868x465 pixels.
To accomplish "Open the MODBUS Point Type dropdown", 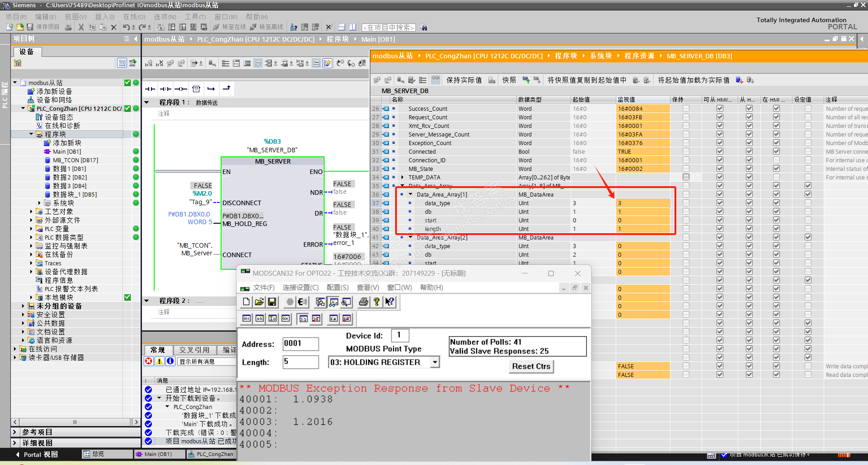I will 434,362.
